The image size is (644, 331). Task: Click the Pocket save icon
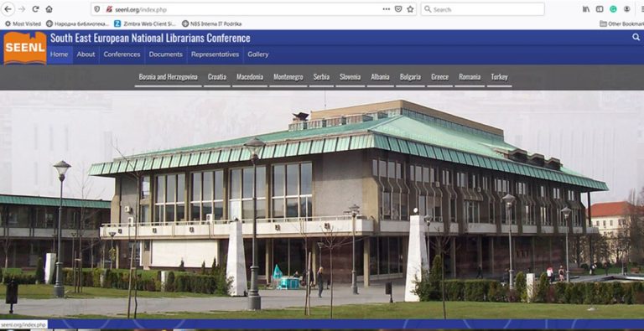398,9
